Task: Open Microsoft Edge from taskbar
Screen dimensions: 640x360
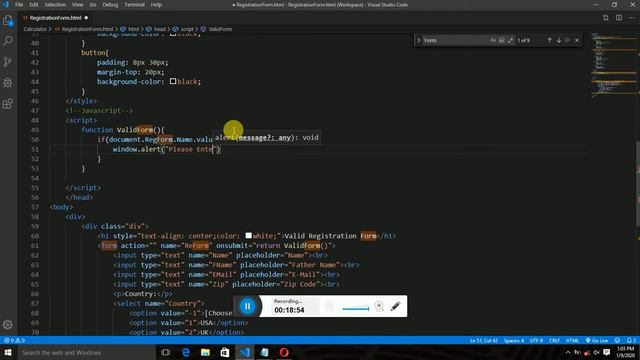Action: 186,352
